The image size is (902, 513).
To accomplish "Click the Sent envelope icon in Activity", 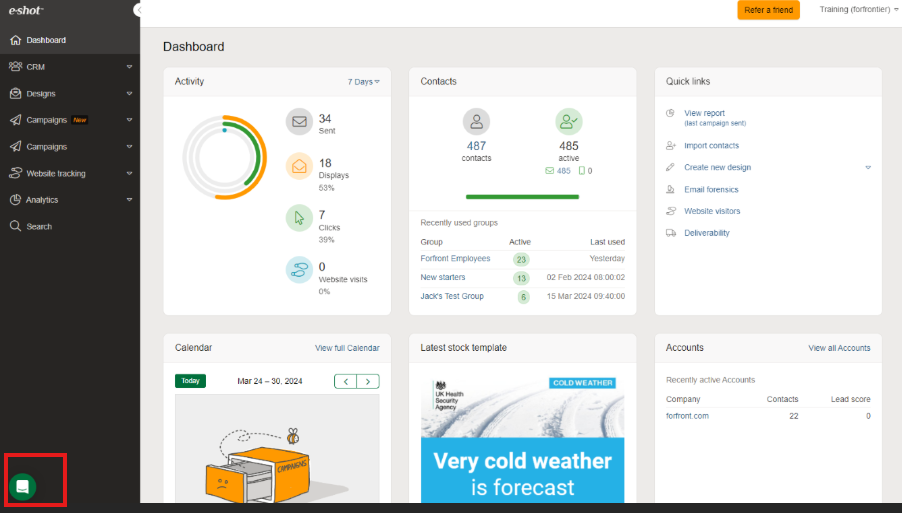I will [299, 122].
